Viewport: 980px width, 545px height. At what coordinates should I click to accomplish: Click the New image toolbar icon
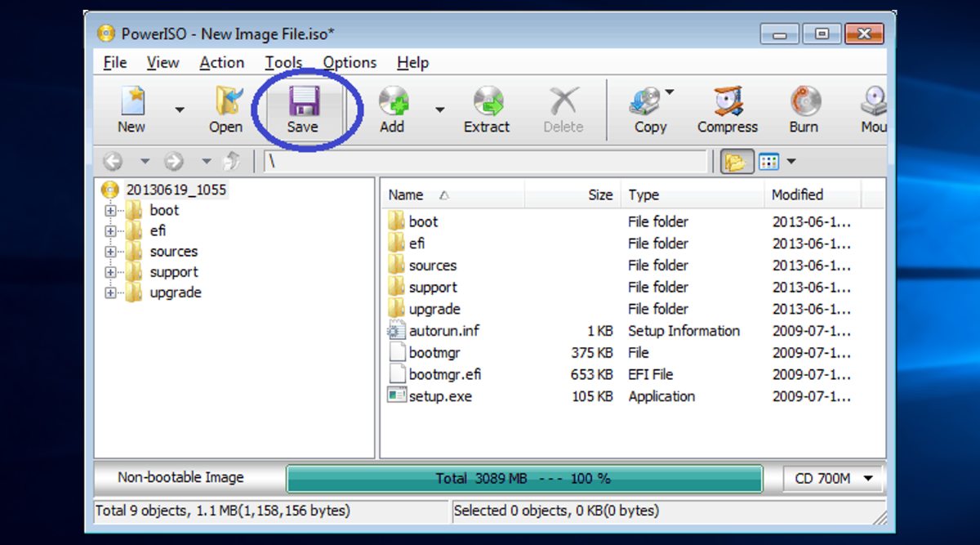(131, 109)
